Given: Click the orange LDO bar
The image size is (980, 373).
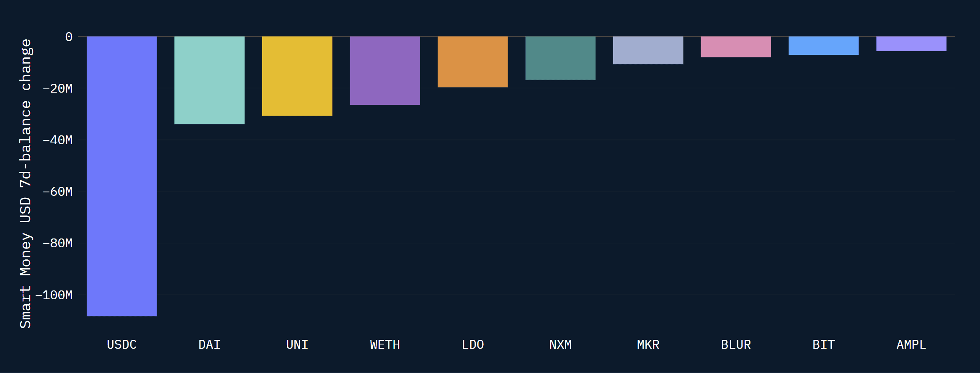Looking at the screenshot, I should (473, 62).
